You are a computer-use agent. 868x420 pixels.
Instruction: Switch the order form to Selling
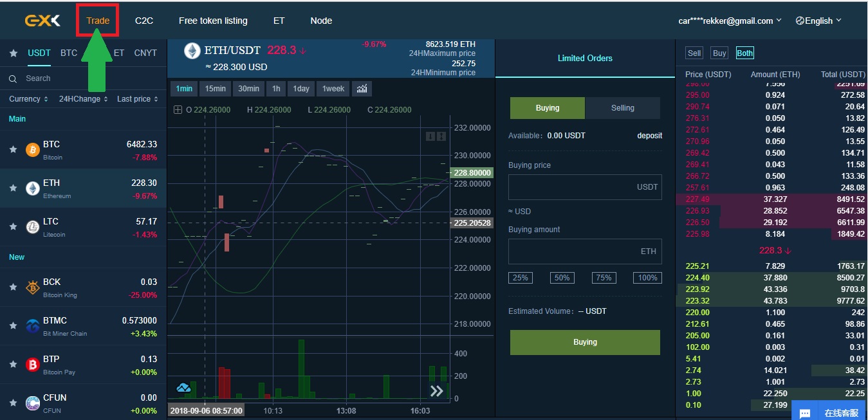click(x=623, y=108)
